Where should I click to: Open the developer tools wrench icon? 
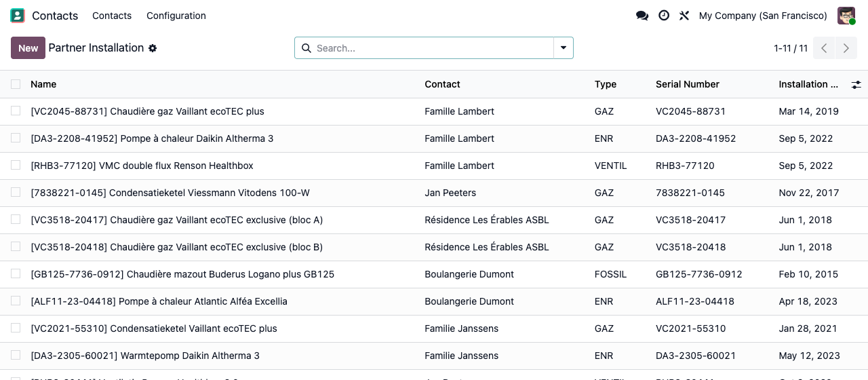[684, 16]
